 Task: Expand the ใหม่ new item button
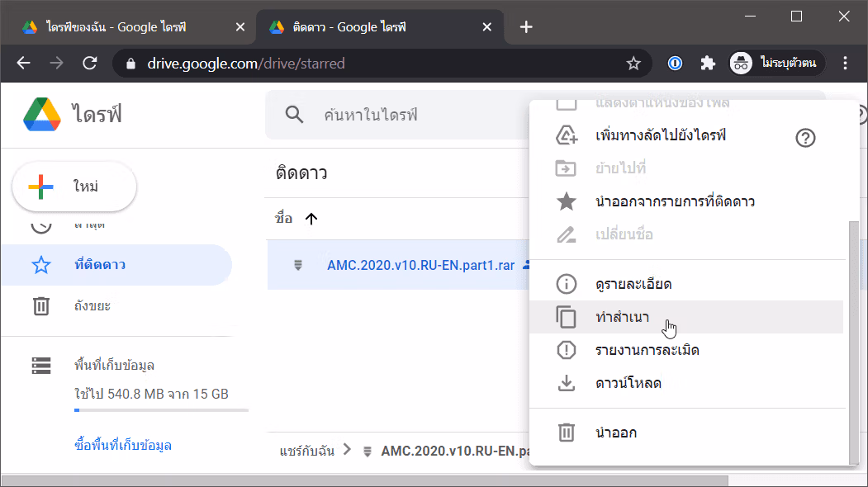74,187
